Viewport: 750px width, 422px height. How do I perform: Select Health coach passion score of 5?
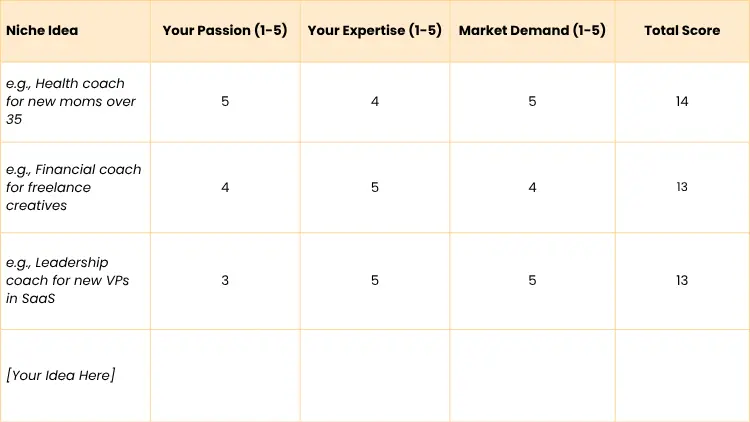click(225, 101)
